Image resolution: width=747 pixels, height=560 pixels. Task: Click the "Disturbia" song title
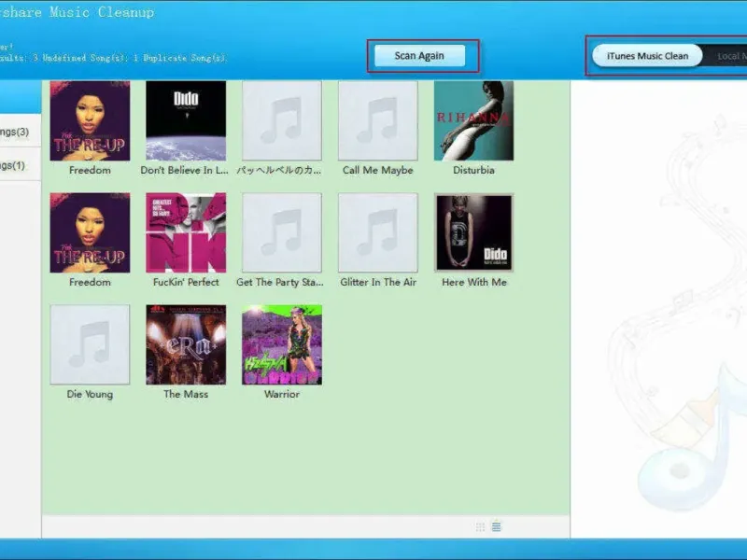pos(473,170)
